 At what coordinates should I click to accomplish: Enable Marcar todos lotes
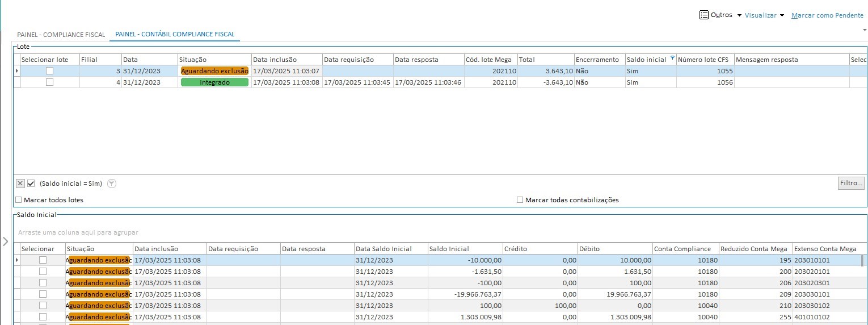[19, 200]
